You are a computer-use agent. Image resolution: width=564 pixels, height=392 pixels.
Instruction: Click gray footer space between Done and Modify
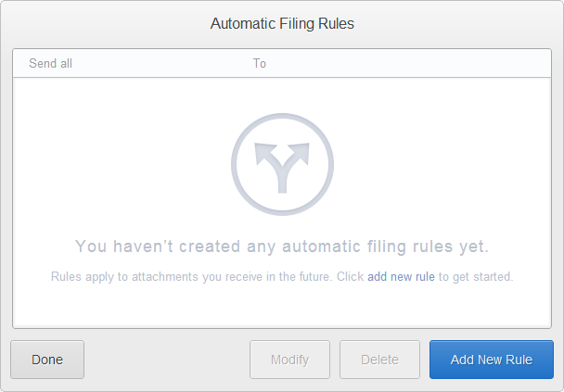click(167, 360)
